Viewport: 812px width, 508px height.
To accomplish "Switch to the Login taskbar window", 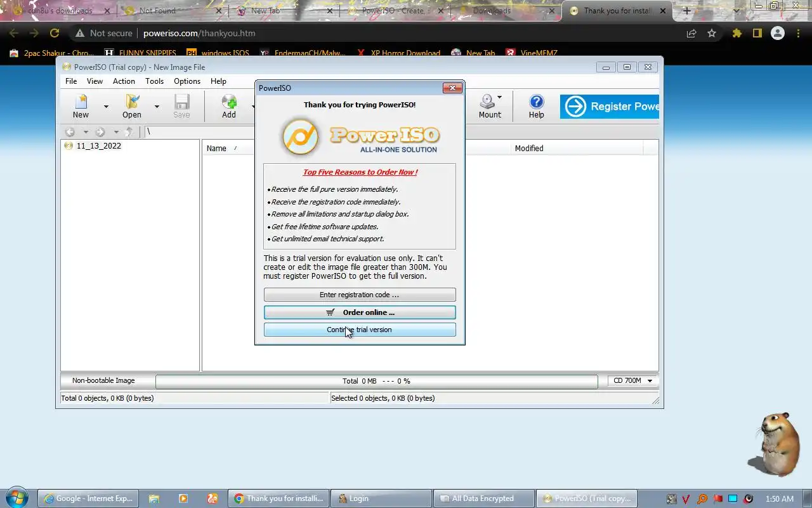I will (x=381, y=498).
